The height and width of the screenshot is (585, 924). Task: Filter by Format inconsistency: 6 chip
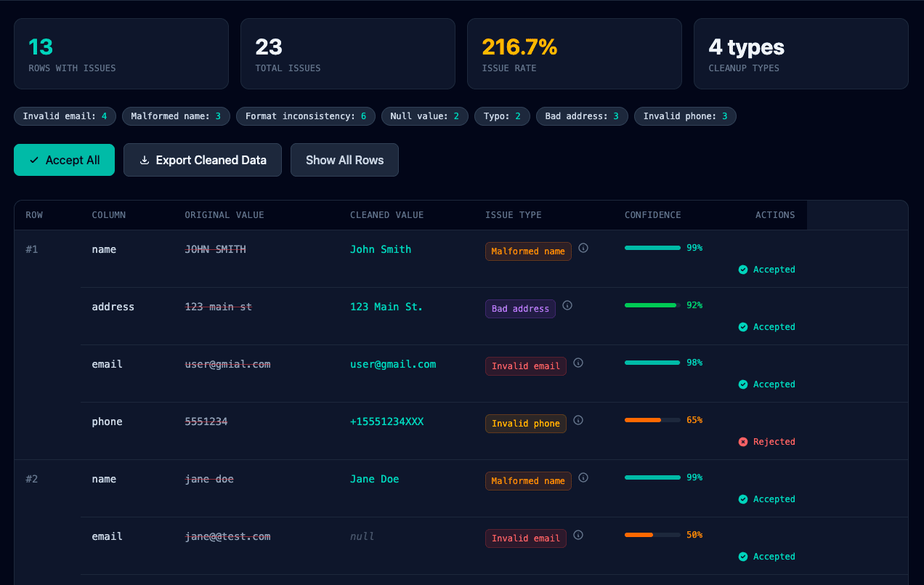306,116
